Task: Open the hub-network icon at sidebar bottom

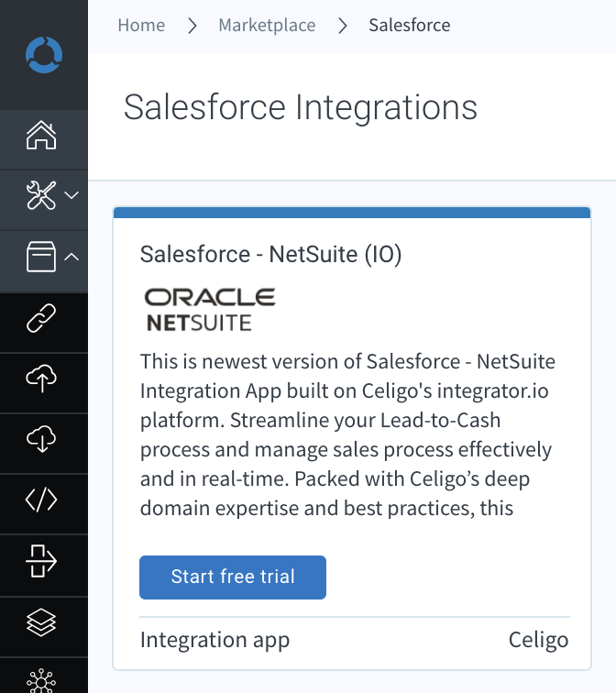Action: coord(41,681)
